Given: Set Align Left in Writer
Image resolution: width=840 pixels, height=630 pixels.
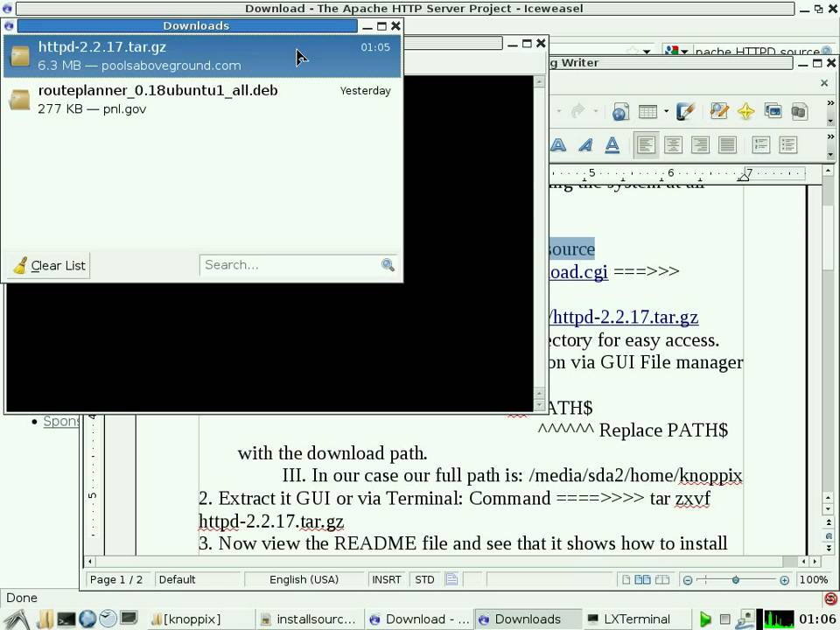Looking at the screenshot, I should 646,144.
